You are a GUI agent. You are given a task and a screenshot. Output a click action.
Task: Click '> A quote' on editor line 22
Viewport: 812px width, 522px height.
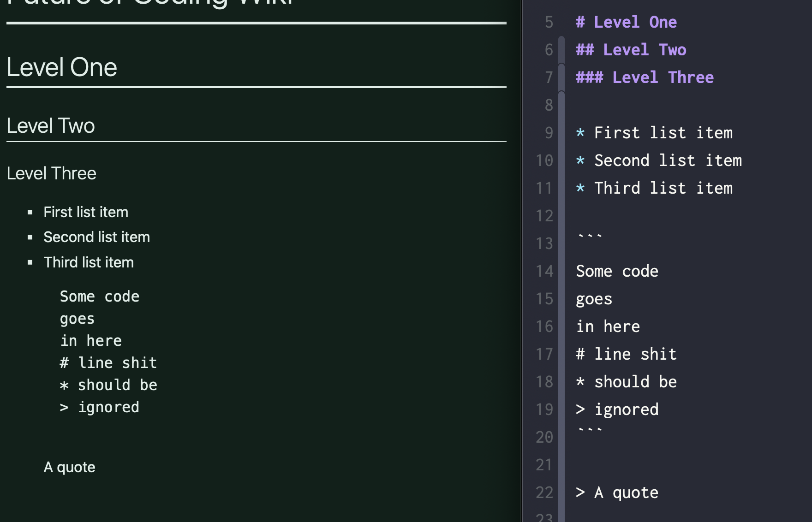(x=617, y=492)
